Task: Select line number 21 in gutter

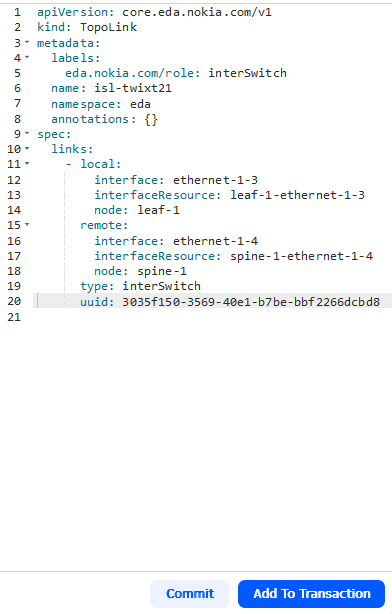Action: pyautogui.click(x=14, y=317)
